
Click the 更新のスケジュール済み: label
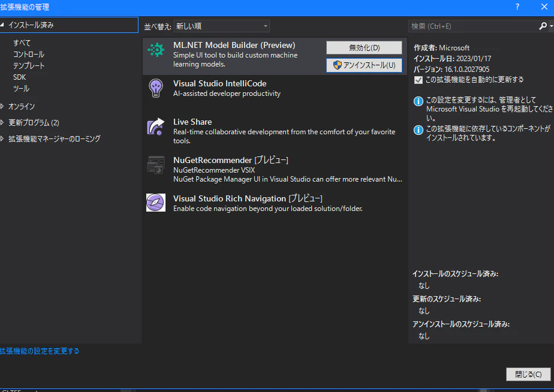click(x=447, y=299)
